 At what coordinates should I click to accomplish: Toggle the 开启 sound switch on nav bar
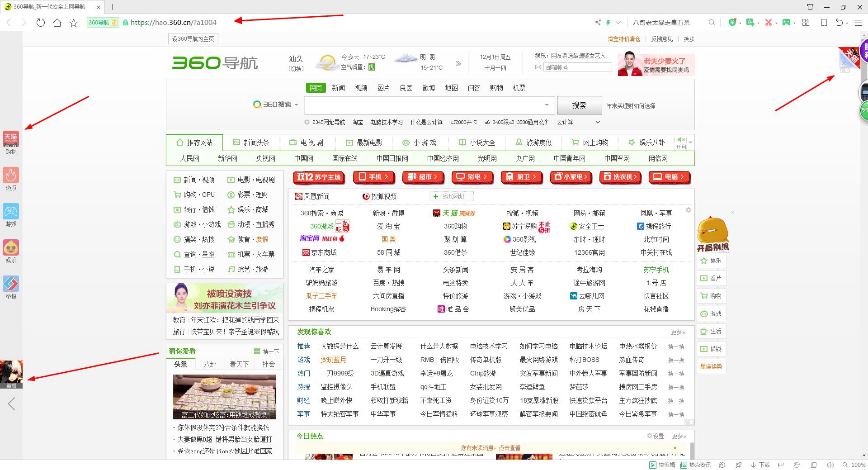tap(681, 142)
